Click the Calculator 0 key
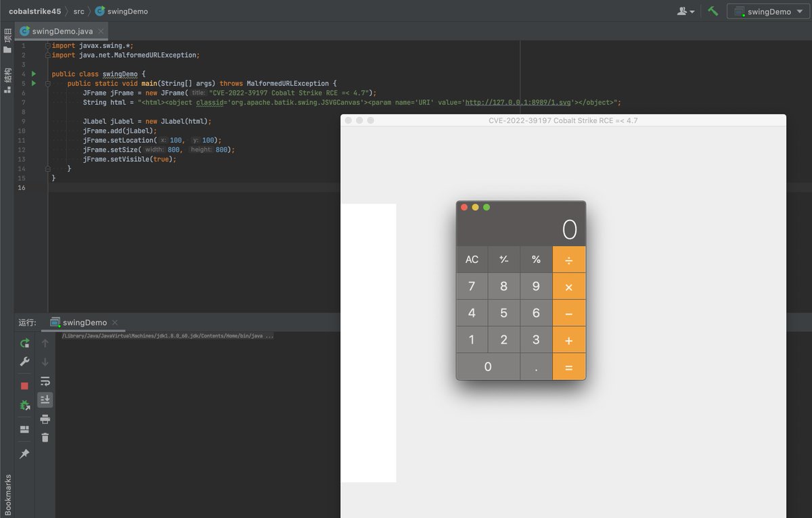The image size is (812, 518). tap(488, 367)
